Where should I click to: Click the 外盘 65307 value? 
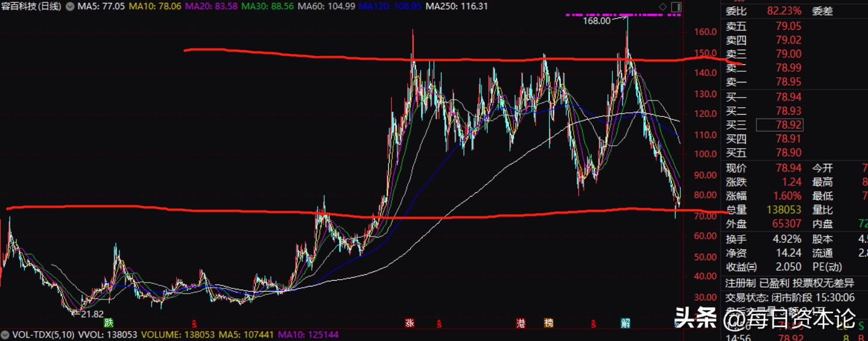pyautogui.click(x=788, y=223)
